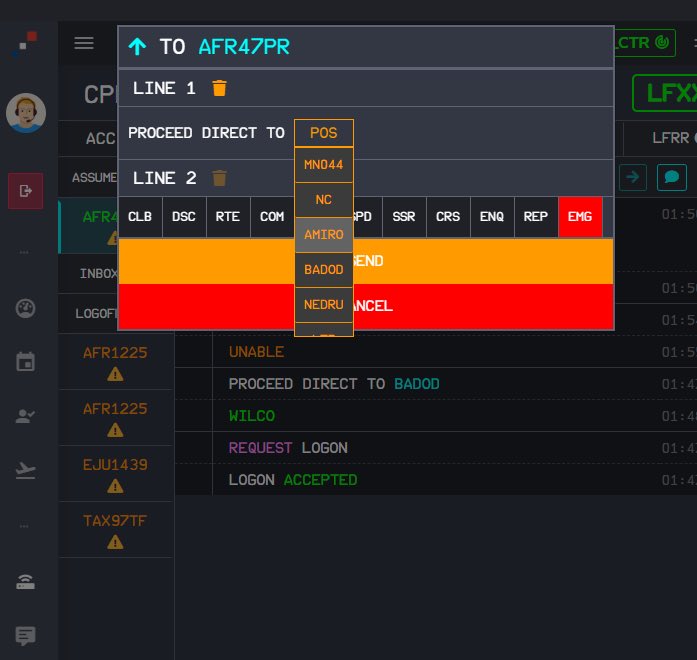Delete LINE 2 with trash icon
Image resolution: width=697 pixels, height=660 pixels.
(220, 178)
